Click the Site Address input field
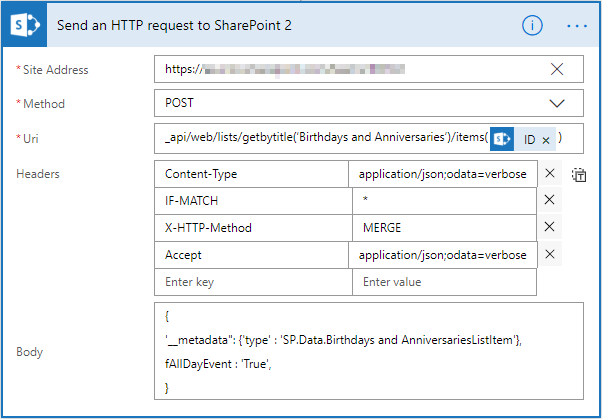 pyautogui.click(x=369, y=69)
